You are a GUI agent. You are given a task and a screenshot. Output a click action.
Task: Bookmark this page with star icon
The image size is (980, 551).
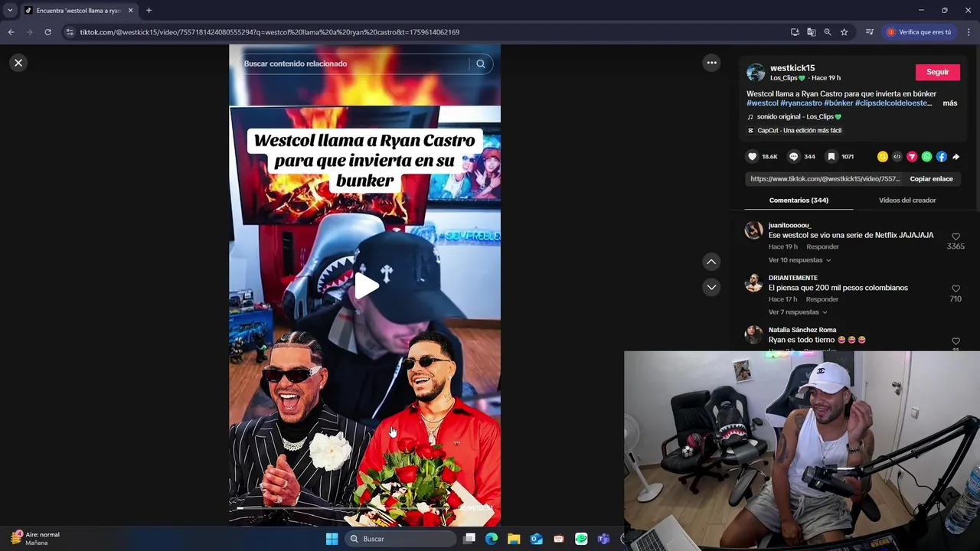pos(844,32)
